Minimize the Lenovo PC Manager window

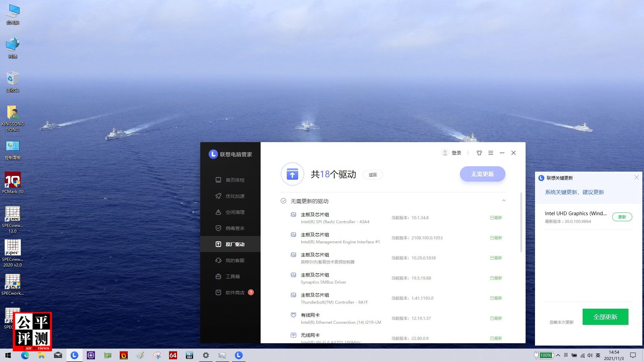click(x=502, y=153)
